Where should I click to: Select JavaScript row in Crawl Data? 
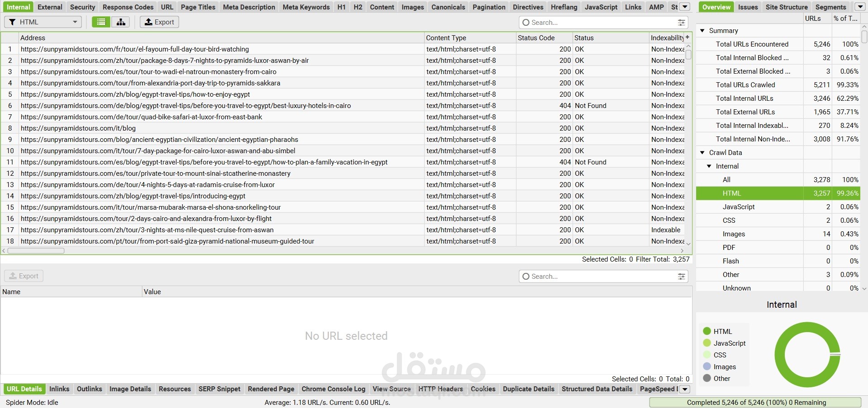pos(778,207)
